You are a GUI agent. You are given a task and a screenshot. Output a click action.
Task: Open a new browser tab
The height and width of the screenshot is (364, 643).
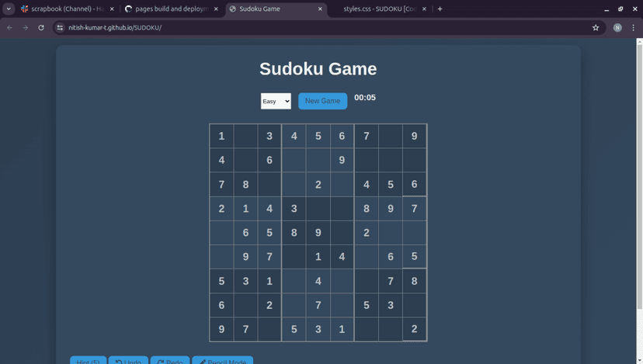pos(440,9)
